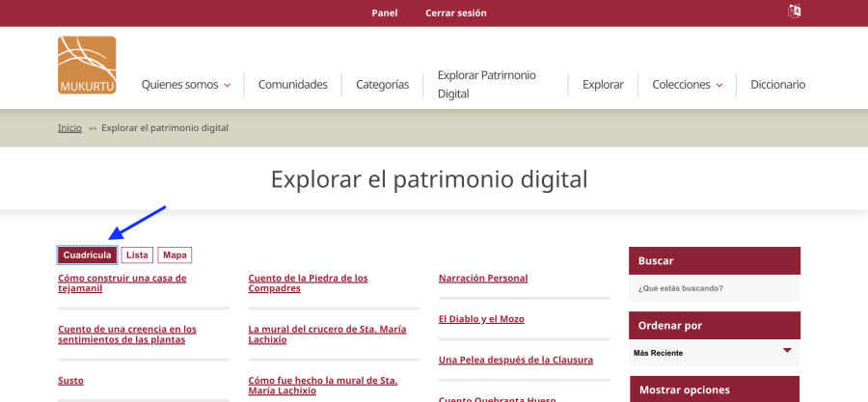Click the Explorar el patrimonio digital heading
Screen dimensions: 868x402
429,179
